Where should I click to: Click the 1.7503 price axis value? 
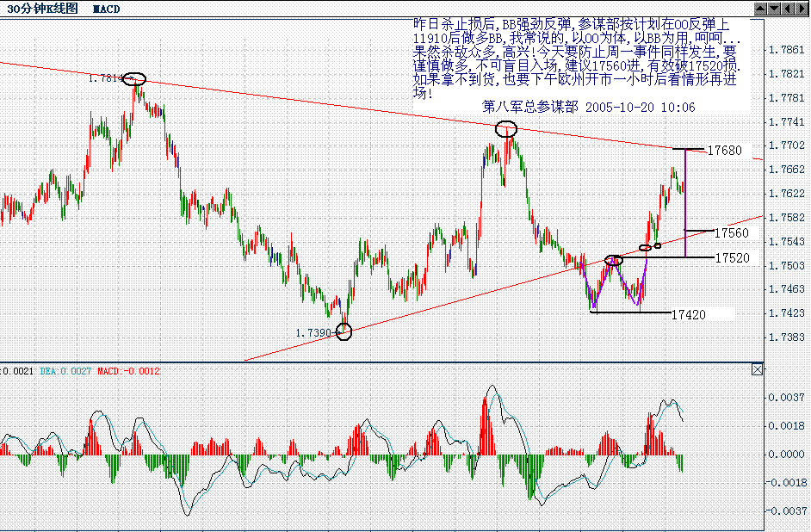coord(787,265)
